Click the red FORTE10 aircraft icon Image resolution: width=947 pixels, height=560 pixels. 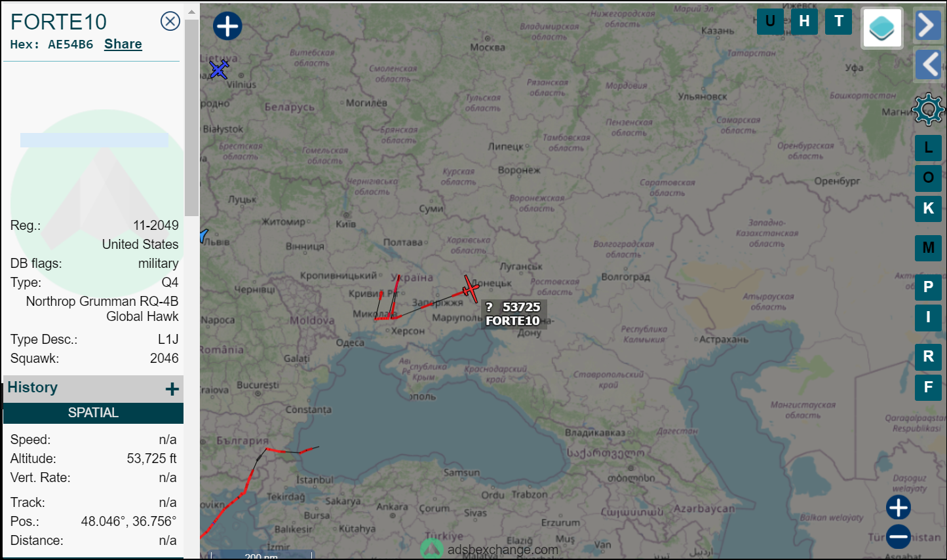click(x=471, y=289)
